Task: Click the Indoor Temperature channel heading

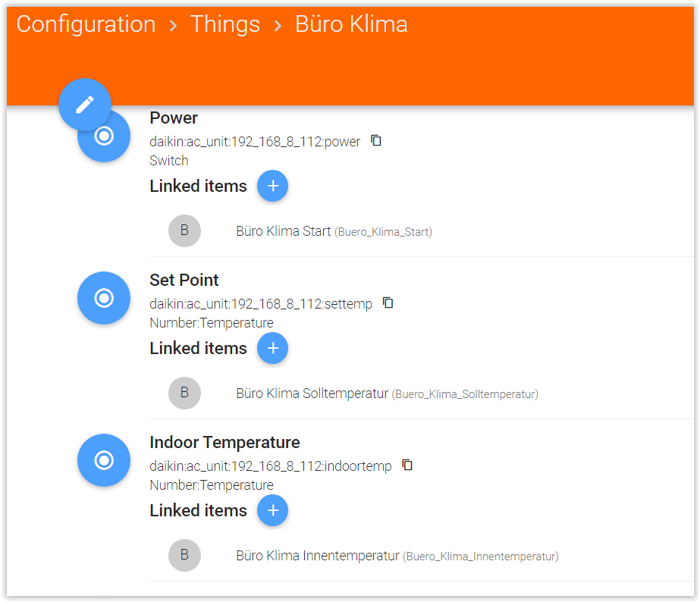Action: coord(224,442)
